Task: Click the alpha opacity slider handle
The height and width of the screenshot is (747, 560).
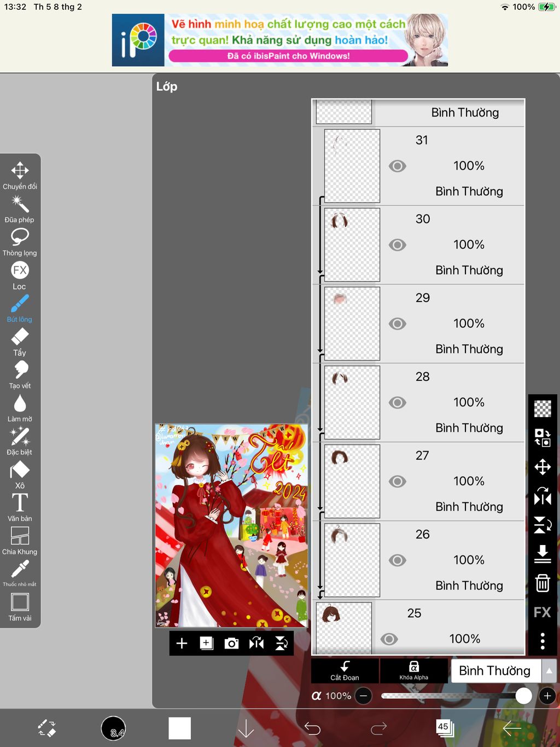Action: [x=523, y=696]
